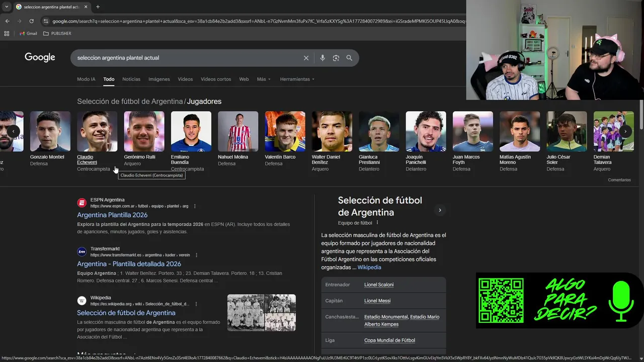The height and width of the screenshot is (362, 644).
Task: Open Julio César Soler player card
Action: (567, 141)
